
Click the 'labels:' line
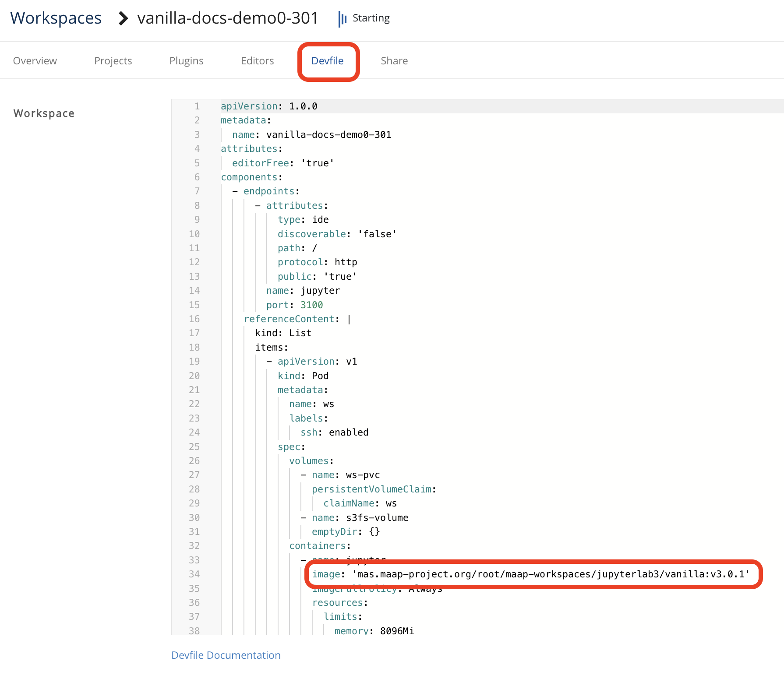coord(309,418)
